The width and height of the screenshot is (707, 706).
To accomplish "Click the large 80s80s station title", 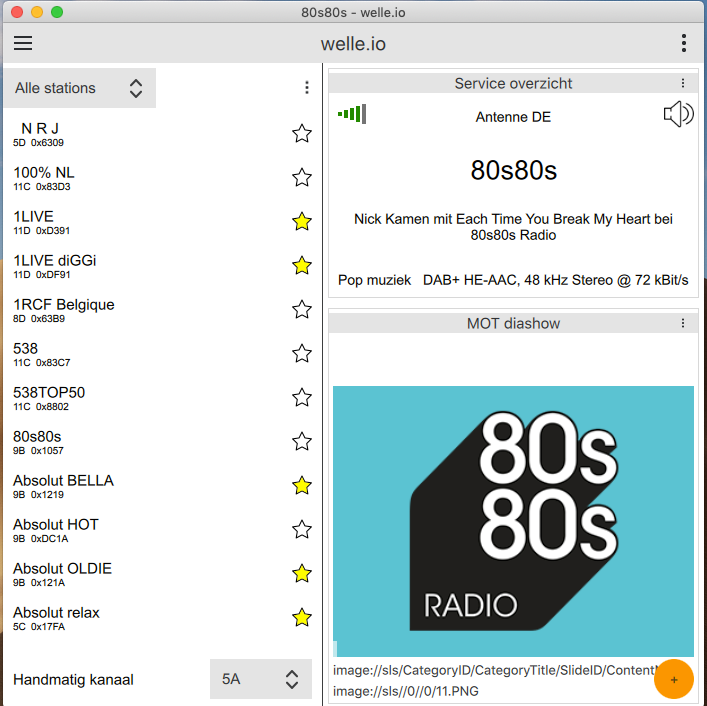I will pos(514,170).
